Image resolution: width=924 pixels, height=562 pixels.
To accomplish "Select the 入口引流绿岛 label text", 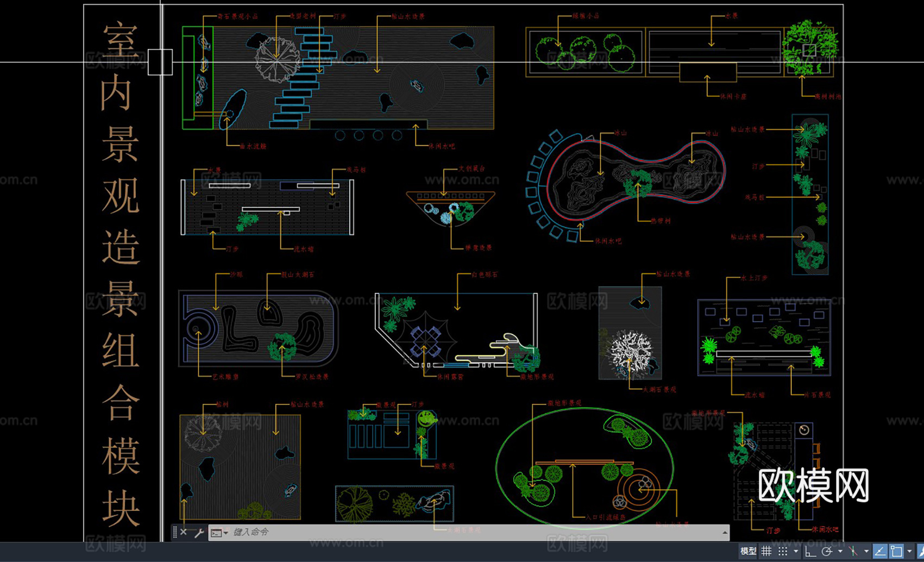I will [x=606, y=517].
